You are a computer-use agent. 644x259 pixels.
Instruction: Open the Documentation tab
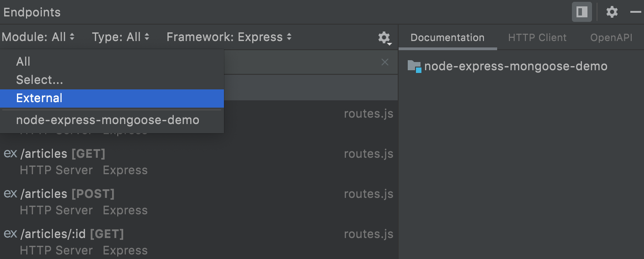[447, 38]
